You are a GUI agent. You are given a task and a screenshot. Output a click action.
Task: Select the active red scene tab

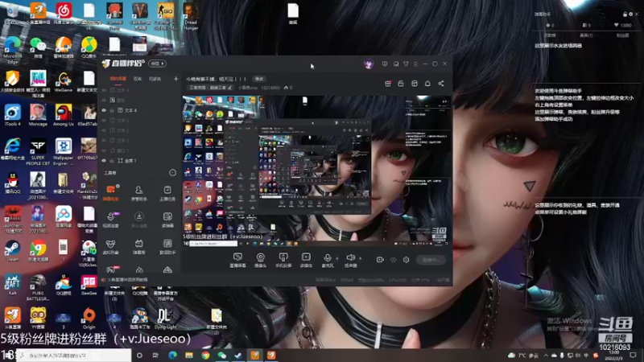[x=118, y=79]
